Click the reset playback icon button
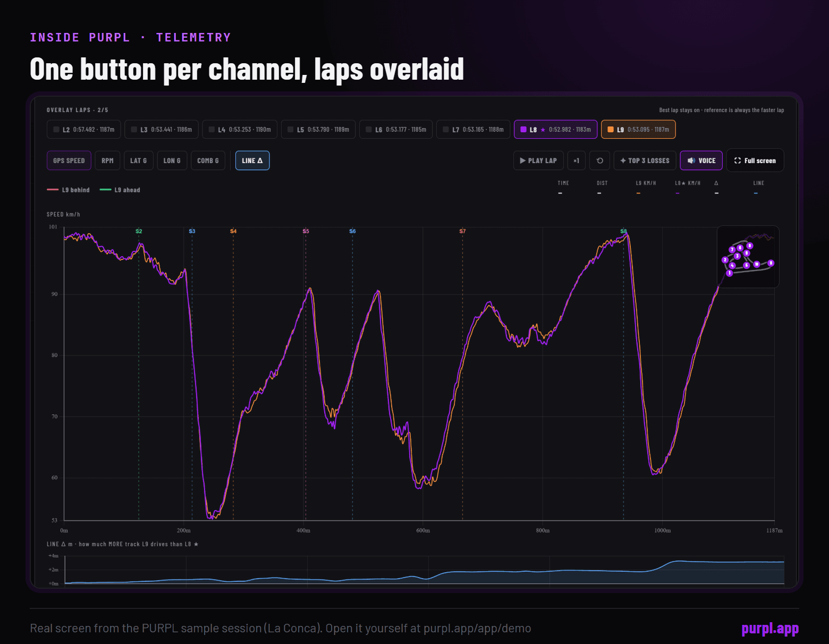This screenshot has width=829, height=644. point(600,160)
